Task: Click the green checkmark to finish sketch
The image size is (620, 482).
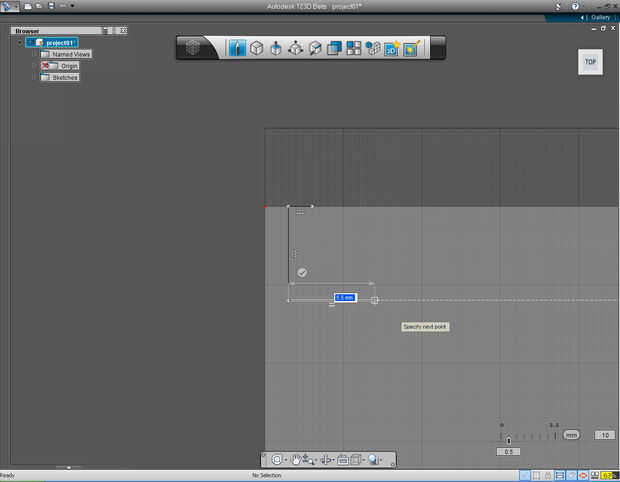Action: click(302, 272)
